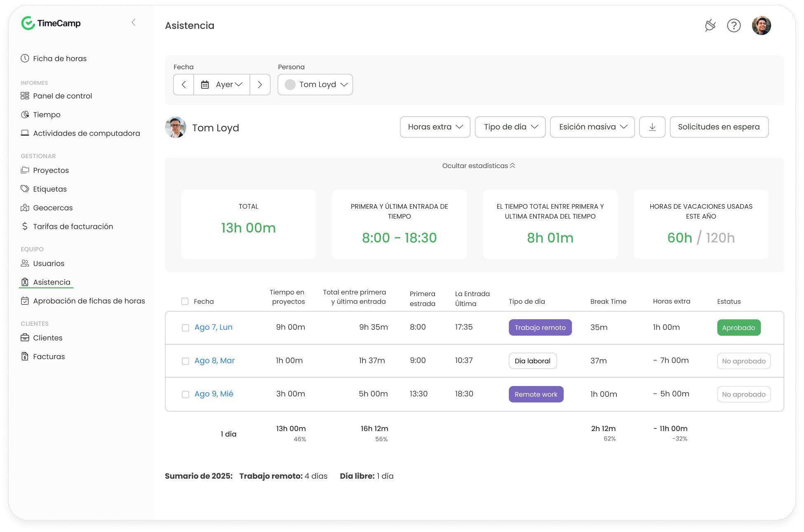804x532 pixels.
Task: Open the export download icon
Action: [x=652, y=127]
